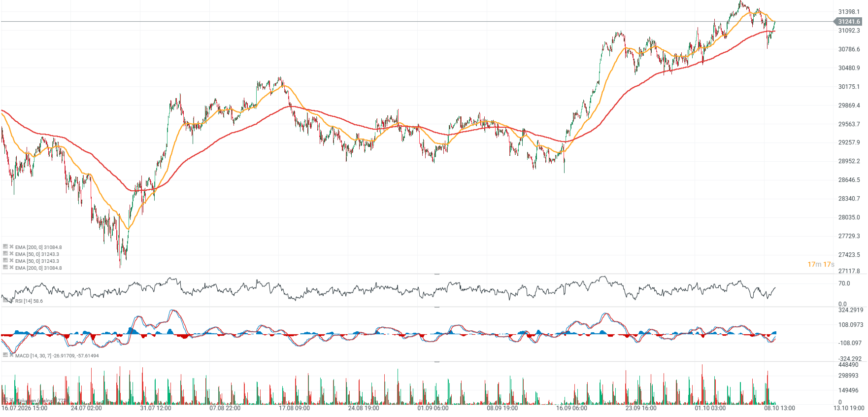The image size is (868, 417).
Task: Click the volume 149496 scale label
Action: click(848, 390)
